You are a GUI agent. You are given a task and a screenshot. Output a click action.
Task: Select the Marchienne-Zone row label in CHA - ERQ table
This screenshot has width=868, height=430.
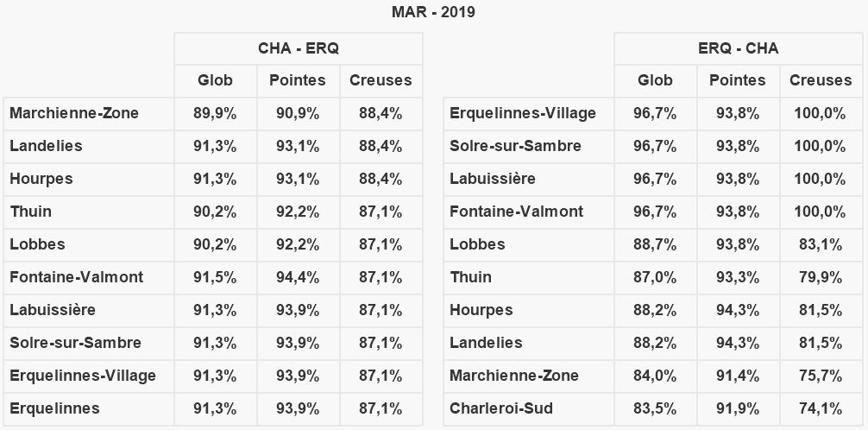[x=74, y=113]
